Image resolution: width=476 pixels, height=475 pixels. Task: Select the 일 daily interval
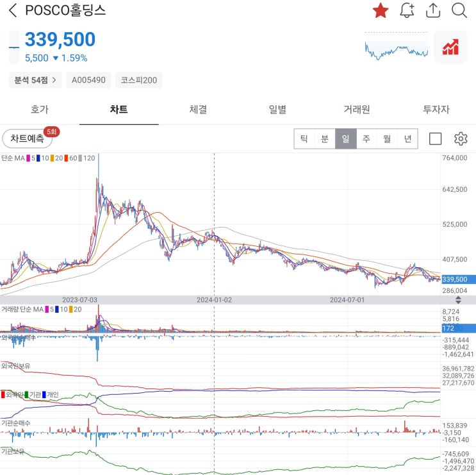coord(346,139)
